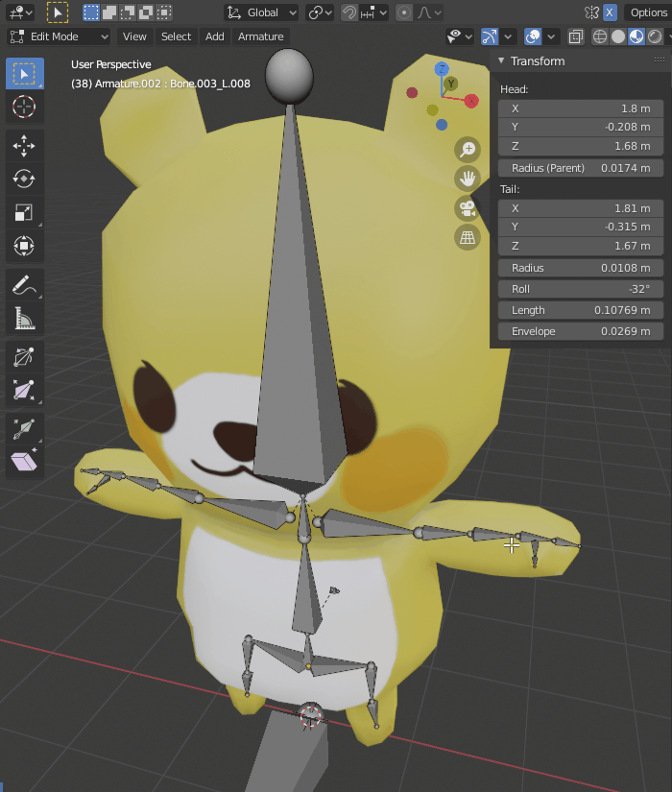The image size is (672, 792).
Task: Click Head Y field -0.208 m
Action: [x=581, y=127]
